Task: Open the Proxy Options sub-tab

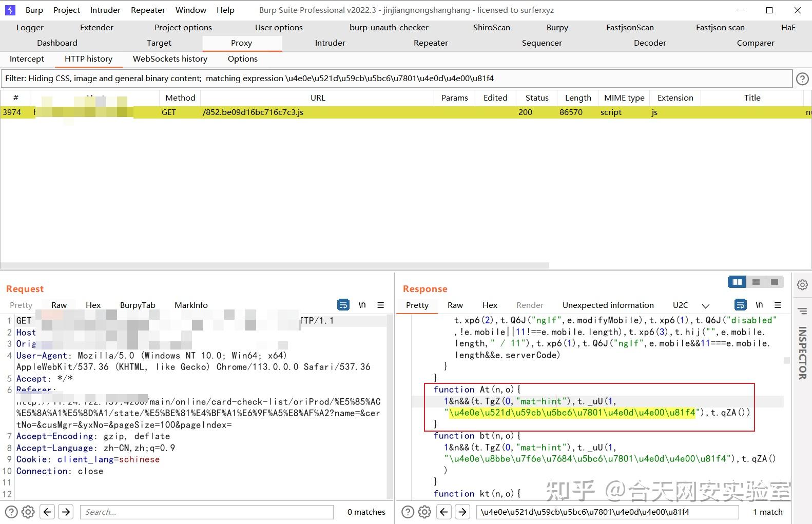Action: [243, 59]
